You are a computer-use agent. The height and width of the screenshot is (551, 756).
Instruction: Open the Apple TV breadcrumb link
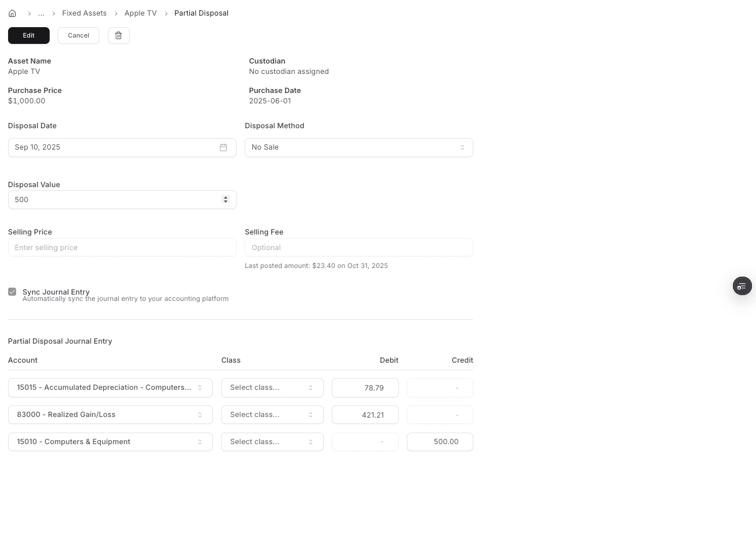(140, 13)
